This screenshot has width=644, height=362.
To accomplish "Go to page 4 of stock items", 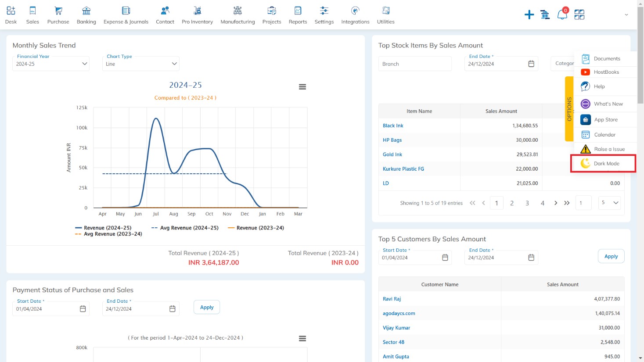I will tap(543, 203).
